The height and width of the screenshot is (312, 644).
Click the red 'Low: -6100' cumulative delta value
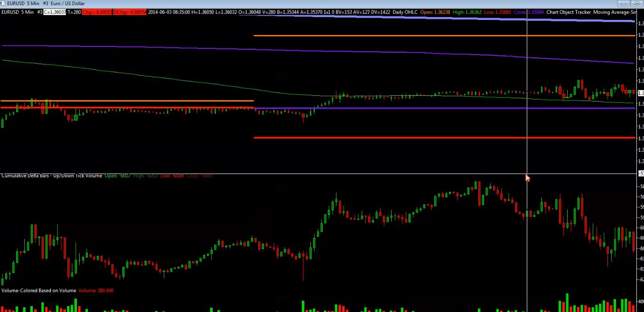[x=172, y=175]
